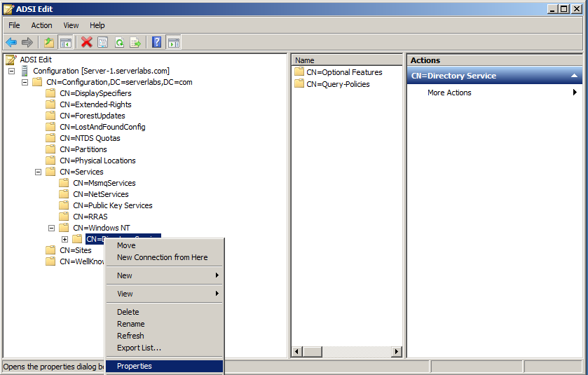
Task: Click the green Refresh toolbar icon
Action: click(x=119, y=42)
